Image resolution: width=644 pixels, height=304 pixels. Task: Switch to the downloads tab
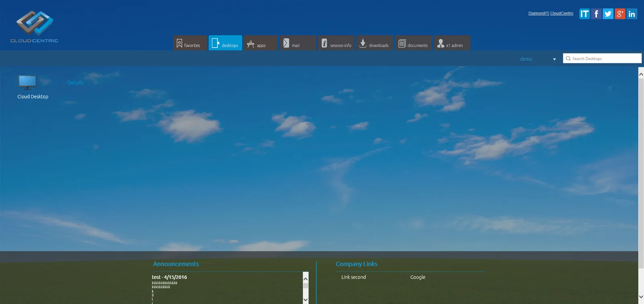pos(375,43)
